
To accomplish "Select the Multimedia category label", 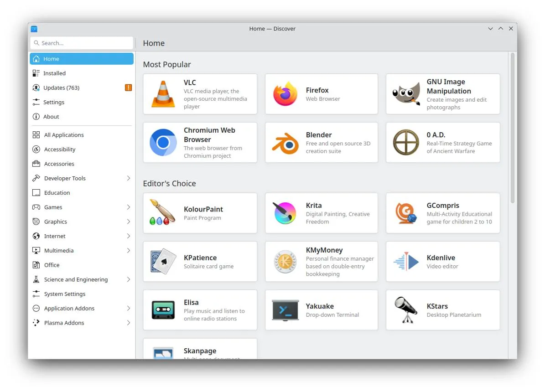I will tap(59, 251).
